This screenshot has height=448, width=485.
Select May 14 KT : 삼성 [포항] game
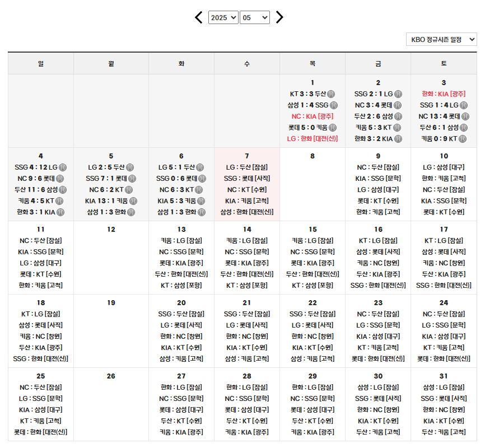(247, 285)
